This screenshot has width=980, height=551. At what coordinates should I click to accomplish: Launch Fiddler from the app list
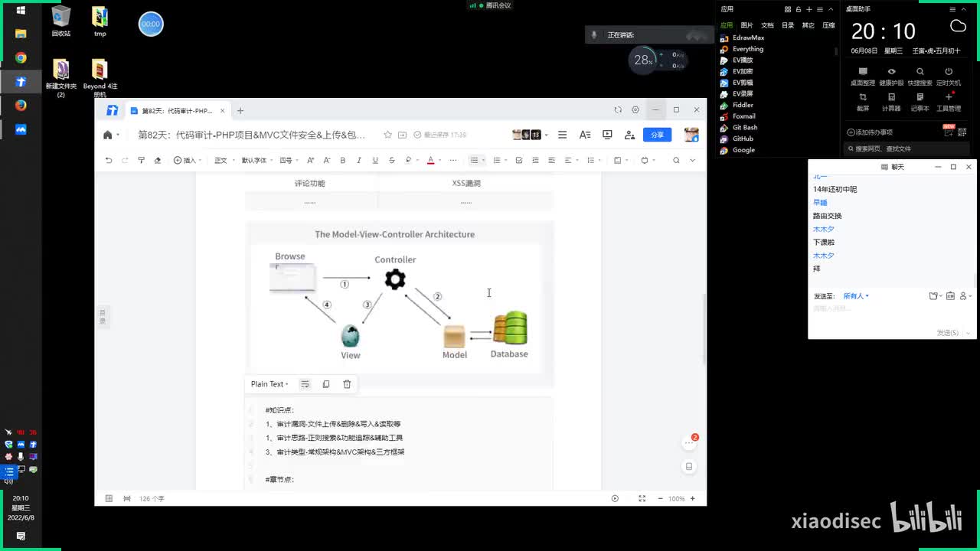pos(743,105)
